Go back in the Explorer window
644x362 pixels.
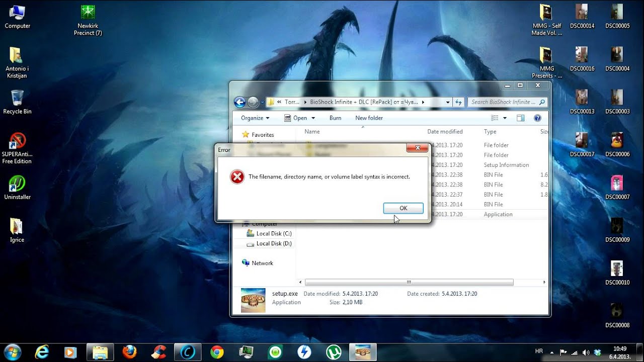[240, 102]
